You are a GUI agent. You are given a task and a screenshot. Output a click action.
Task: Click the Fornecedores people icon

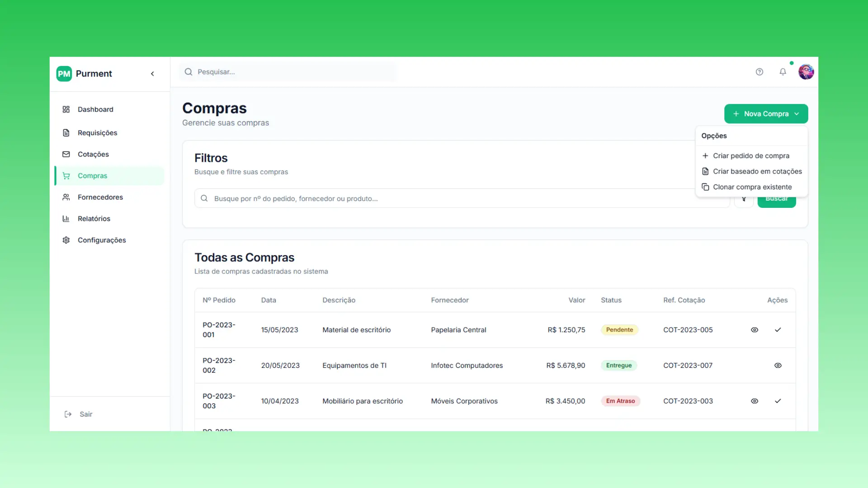coord(66,197)
